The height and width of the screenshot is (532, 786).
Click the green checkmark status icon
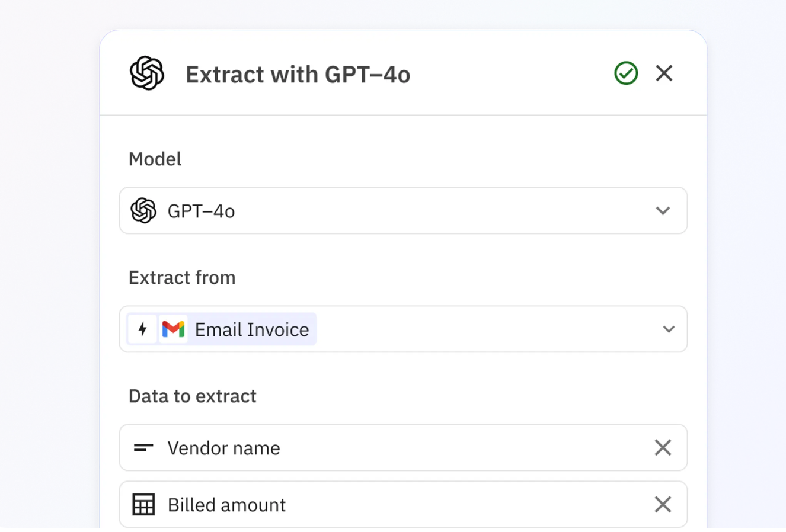[x=626, y=73]
